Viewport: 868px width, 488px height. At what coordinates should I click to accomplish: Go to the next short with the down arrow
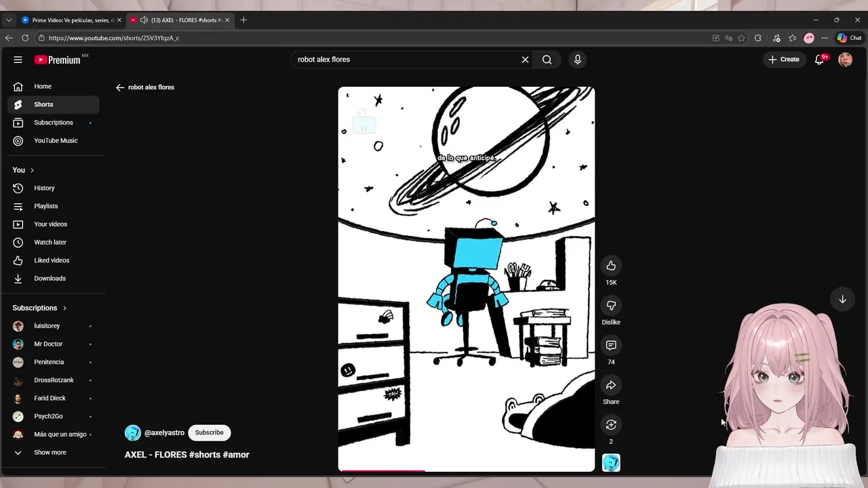[x=842, y=300]
